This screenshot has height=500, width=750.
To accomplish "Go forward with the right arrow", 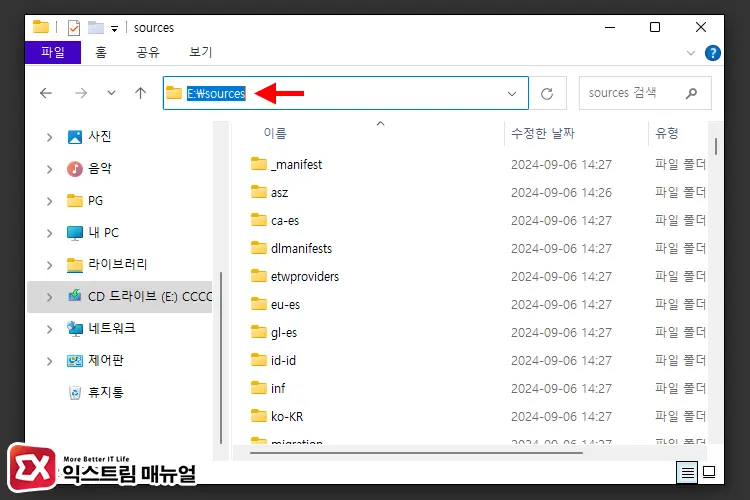I will pyautogui.click(x=81, y=93).
